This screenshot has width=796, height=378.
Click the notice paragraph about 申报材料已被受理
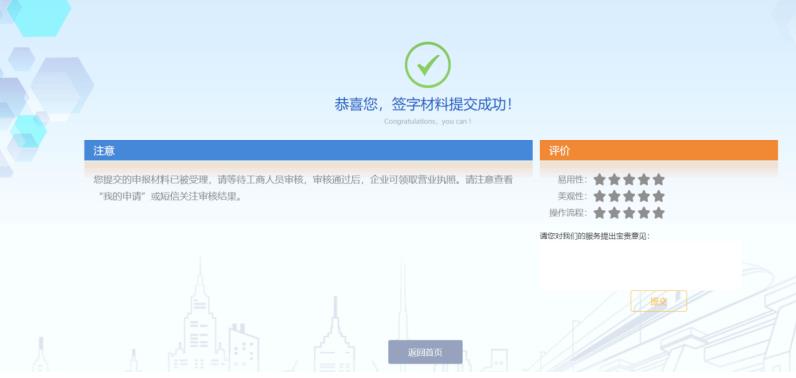pos(303,188)
